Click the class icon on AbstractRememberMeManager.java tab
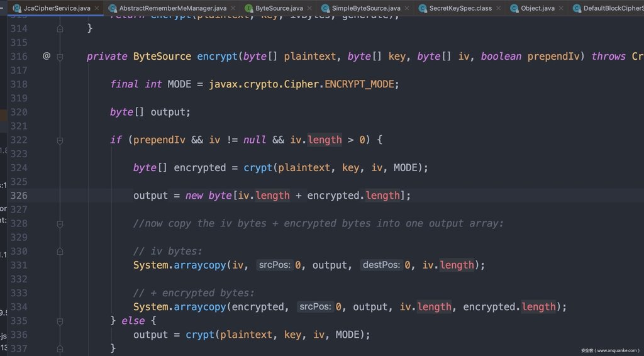The width and height of the screenshot is (644, 356). pyautogui.click(x=113, y=8)
